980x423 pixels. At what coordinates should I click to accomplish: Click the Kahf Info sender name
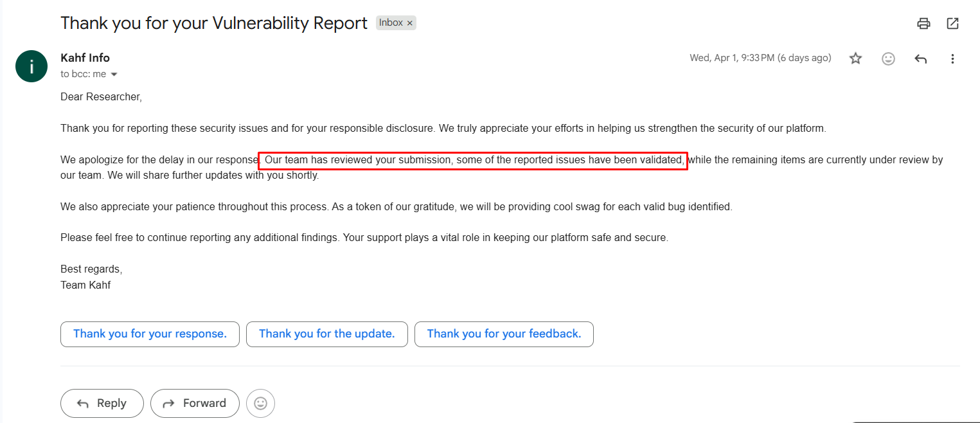click(85, 58)
